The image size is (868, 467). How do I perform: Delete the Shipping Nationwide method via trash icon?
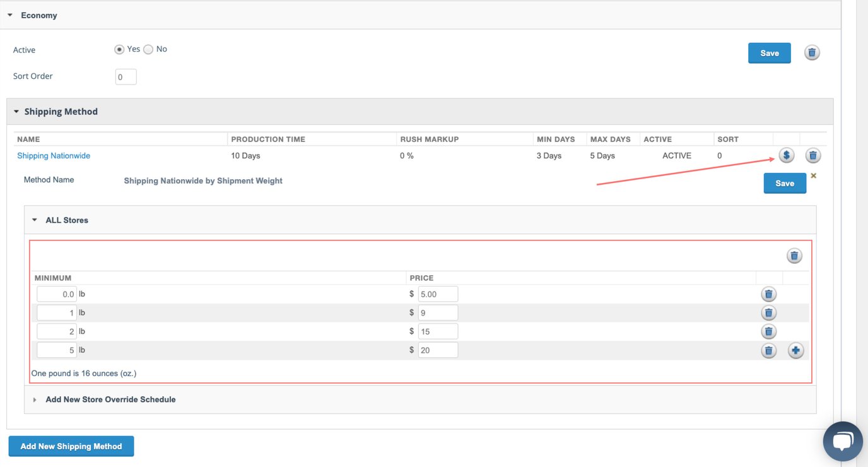(813, 155)
